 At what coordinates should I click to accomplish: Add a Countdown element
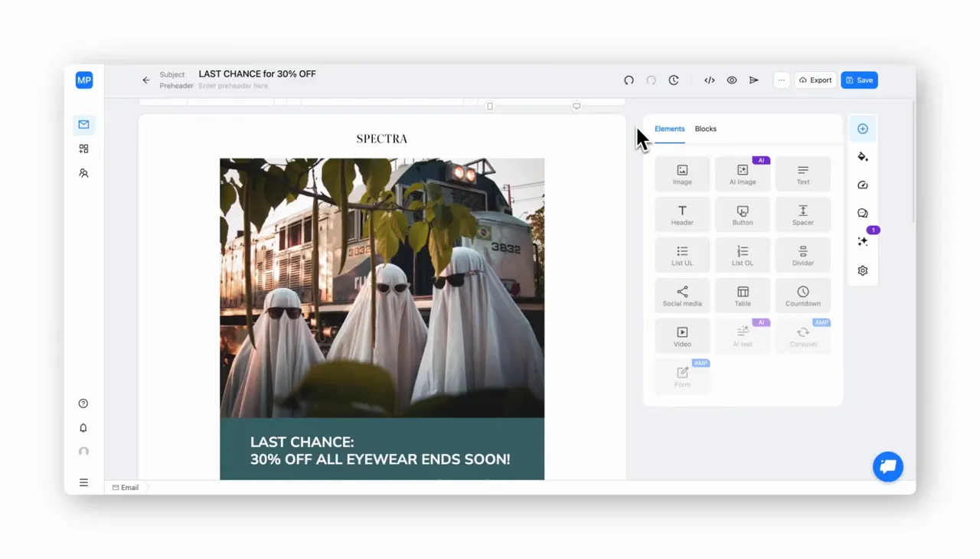tap(803, 296)
